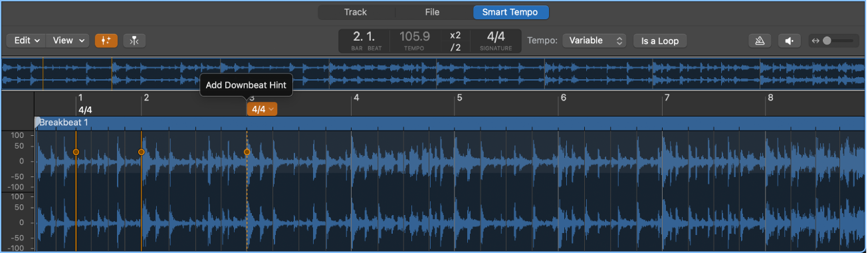Image resolution: width=868 pixels, height=253 pixels.
Task: Click the Is a Loop button
Action: click(x=659, y=41)
